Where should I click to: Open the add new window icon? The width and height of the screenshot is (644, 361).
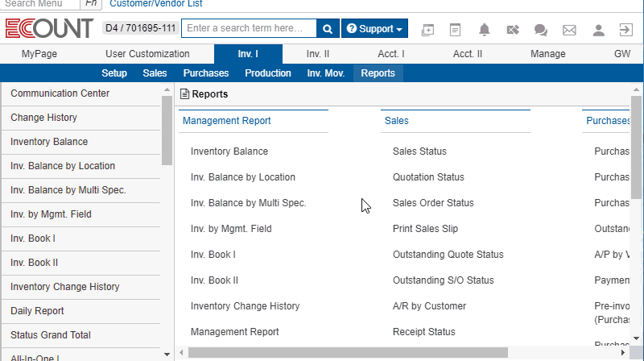(x=427, y=30)
